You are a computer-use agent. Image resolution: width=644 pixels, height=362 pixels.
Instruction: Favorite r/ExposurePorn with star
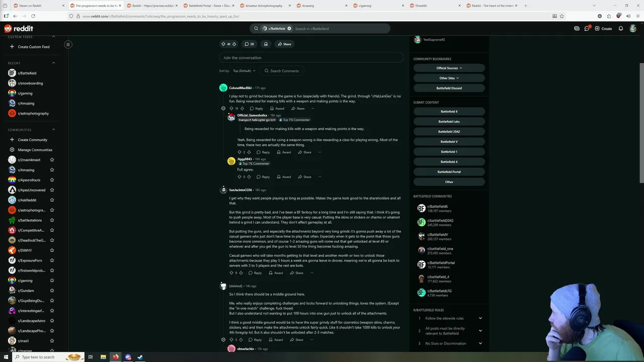click(x=52, y=260)
